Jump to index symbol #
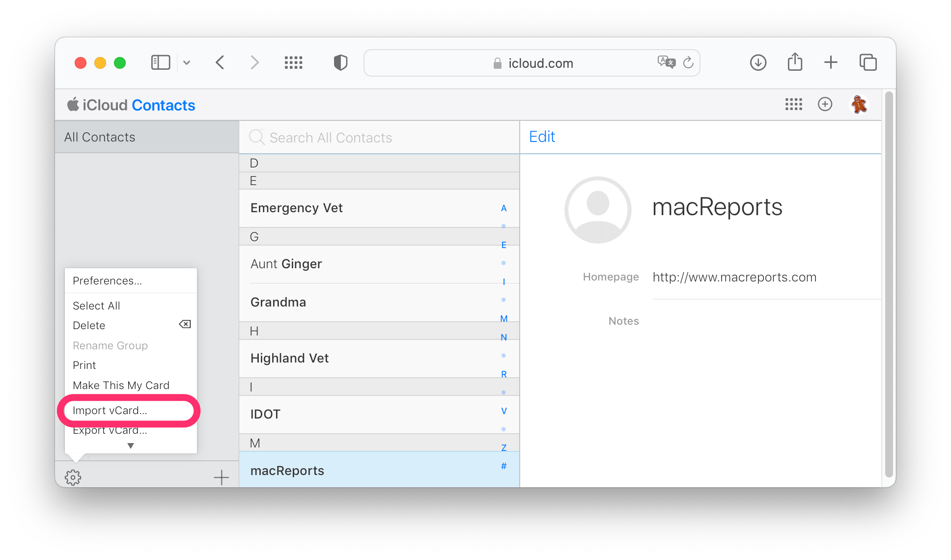 [503, 466]
